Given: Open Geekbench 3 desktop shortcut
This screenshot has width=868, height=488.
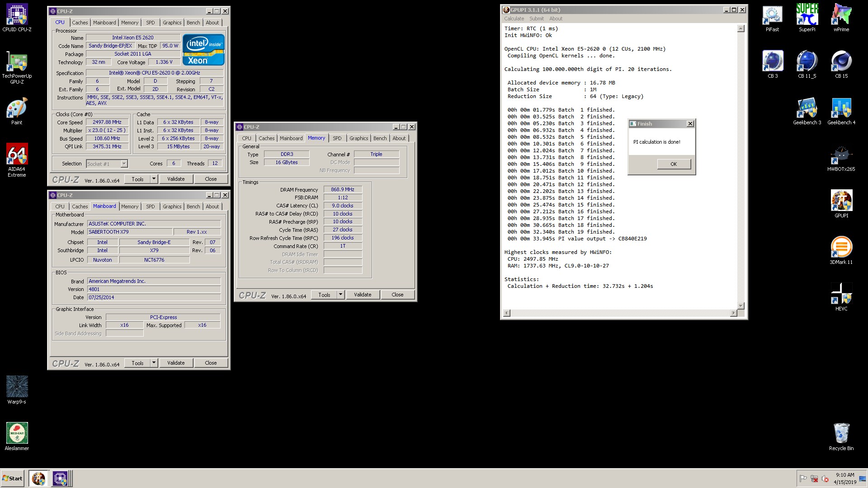Looking at the screenshot, I should pyautogui.click(x=807, y=111).
